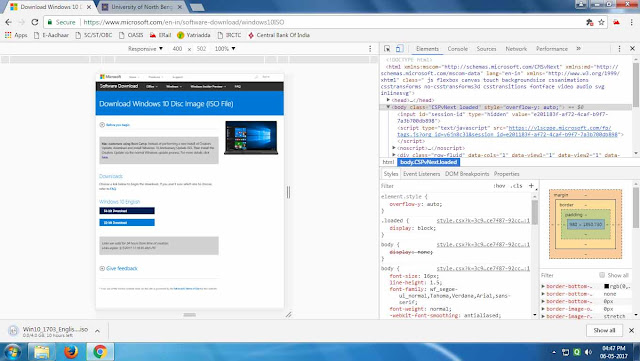Go back with the browser back arrow
Screen dimensions: 640x361
pyautogui.click(x=9, y=22)
